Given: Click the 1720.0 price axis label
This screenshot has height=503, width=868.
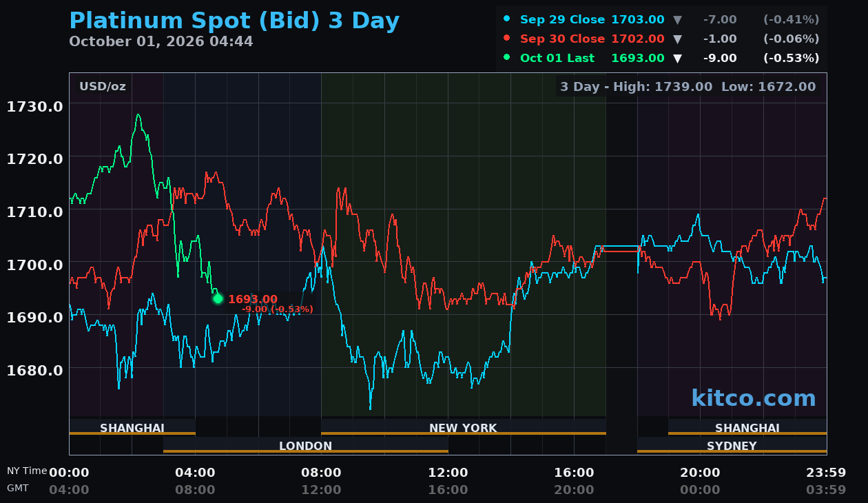Looking at the screenshot, I should click(35, 158).
